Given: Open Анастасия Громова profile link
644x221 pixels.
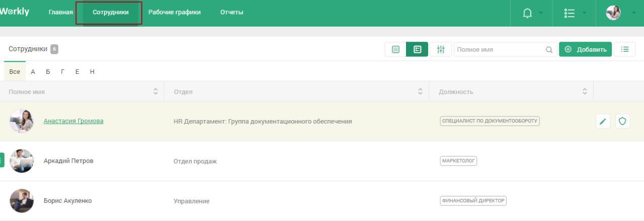Looking at the screenshot, I should 73,121.
